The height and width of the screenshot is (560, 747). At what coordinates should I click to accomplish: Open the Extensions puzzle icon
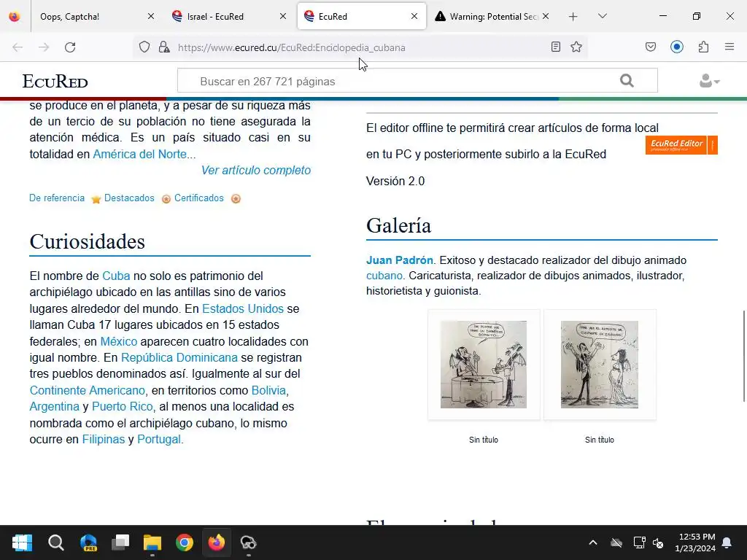pos(703,47)
